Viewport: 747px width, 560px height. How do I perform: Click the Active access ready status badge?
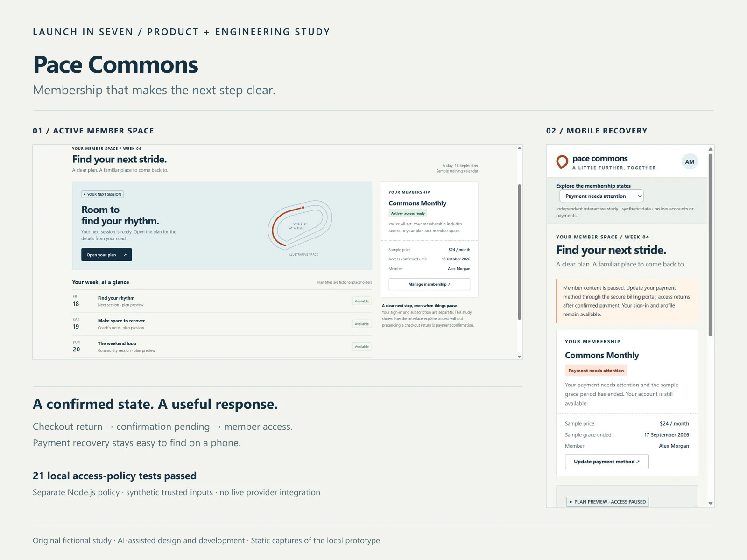tap(408, 213)
